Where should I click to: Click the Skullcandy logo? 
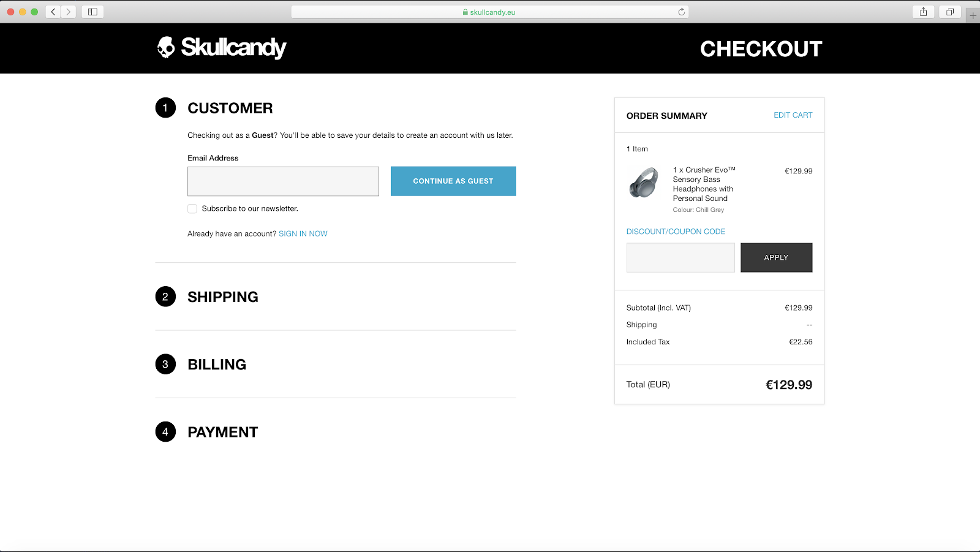(x=222, y=48)
